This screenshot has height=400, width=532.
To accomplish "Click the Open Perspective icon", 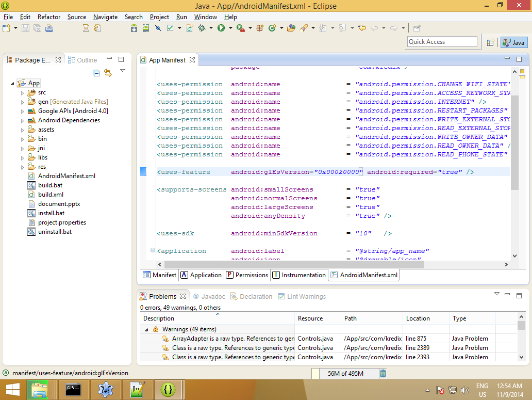I will point(490,43).
